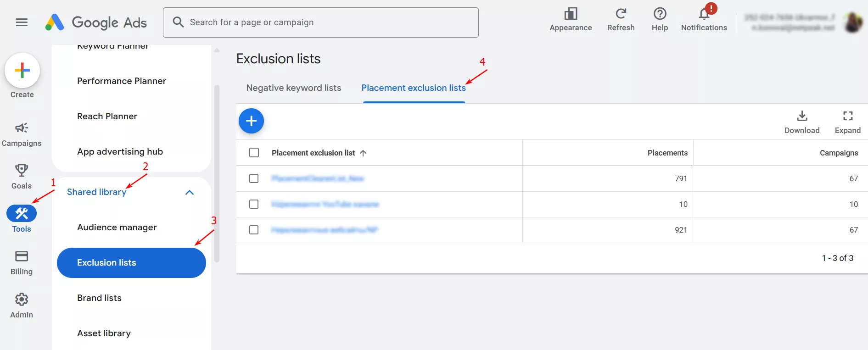Check the checkbox for the first exclusion list
The width and height of the screenshot is (868, 350).
tap(254, 178)
